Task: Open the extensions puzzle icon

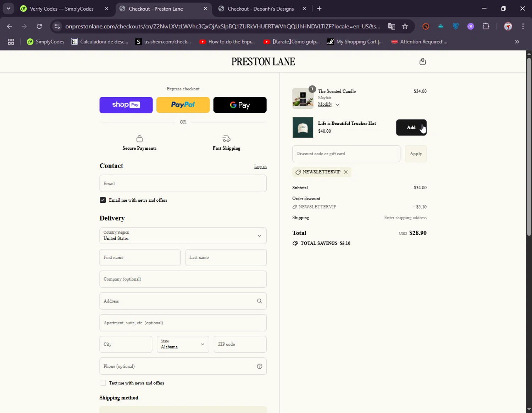Action: coord(486,26)
